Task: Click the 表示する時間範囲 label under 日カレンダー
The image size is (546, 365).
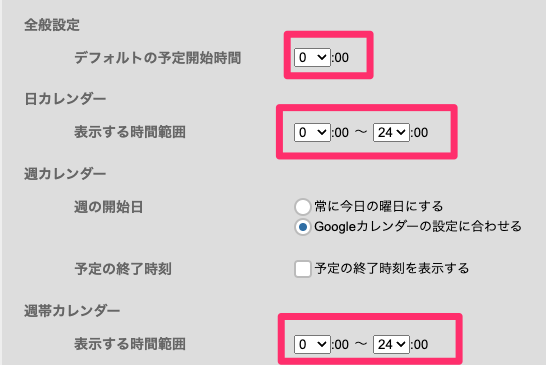Action: click(x=130, y=132)
